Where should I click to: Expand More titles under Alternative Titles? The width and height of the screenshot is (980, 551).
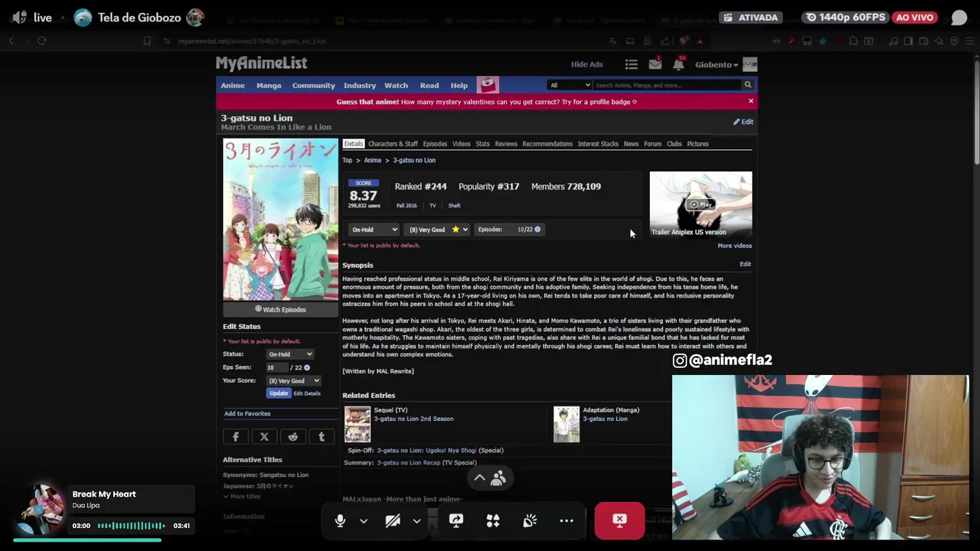(x=242, y=497)
